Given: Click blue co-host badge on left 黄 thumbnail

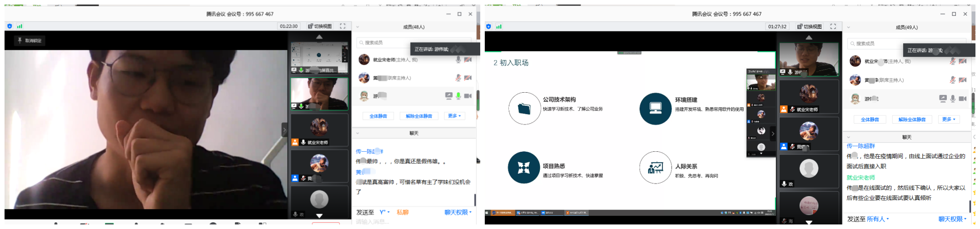Looking at the screenshot, I should (x=295, y=178).
